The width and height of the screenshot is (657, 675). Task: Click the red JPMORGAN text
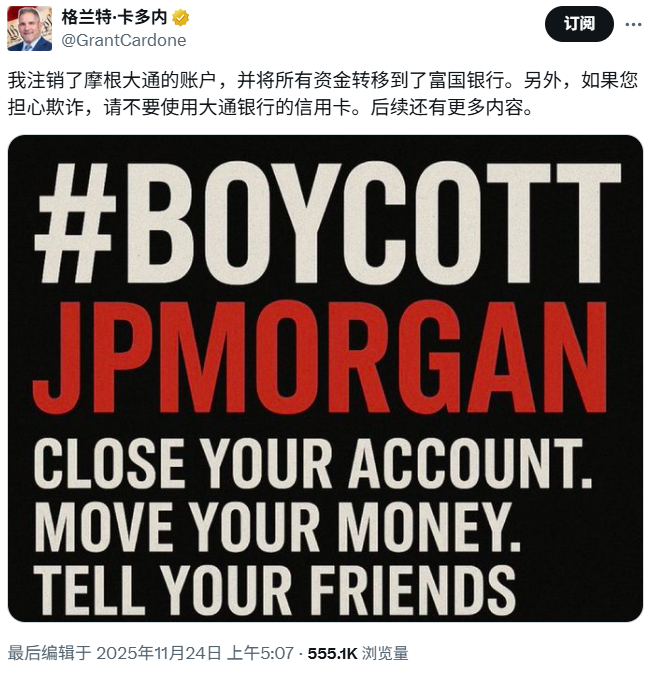320,358
